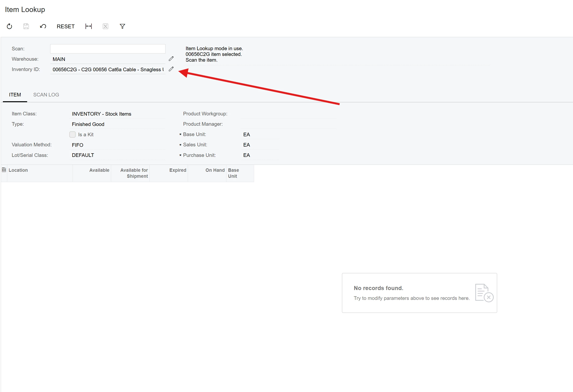Screen dimensions: 573x392
Task: Click the Available for Shipment column header
Action: click(130, 173)
